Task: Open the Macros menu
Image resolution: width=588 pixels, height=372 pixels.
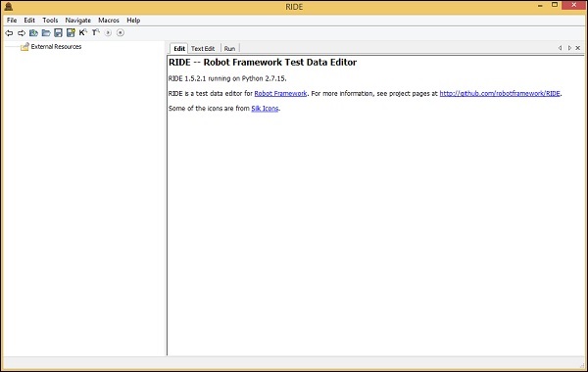Action: tap(109, 21)
